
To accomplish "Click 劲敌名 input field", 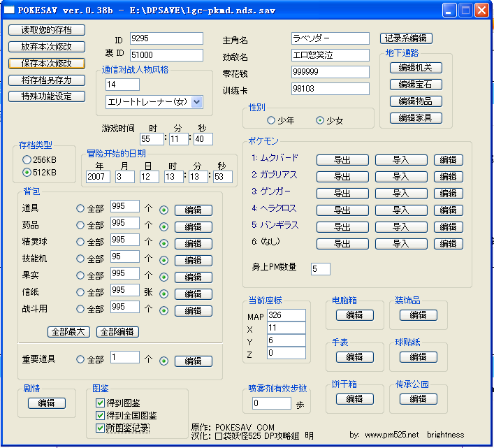I will 330,55.
